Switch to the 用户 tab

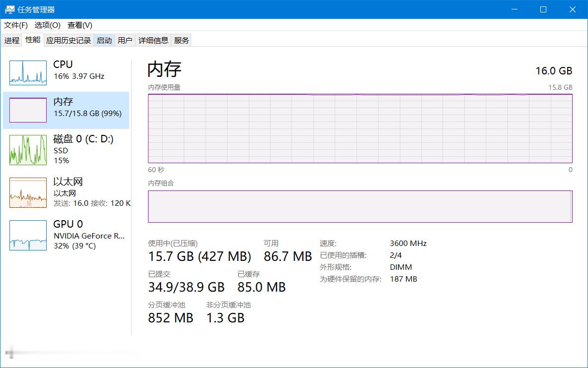[x=125, y=41]
